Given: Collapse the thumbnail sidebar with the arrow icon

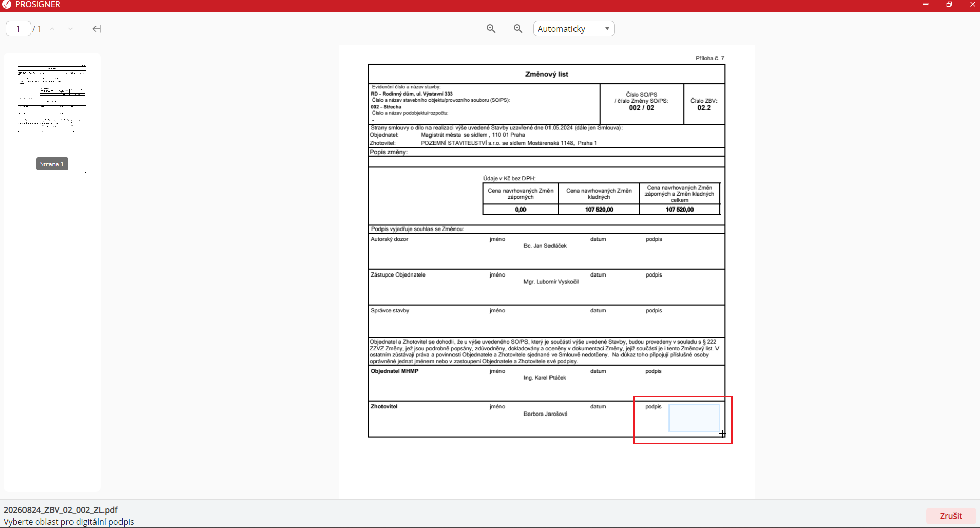Looking at the screenshot, I should 97,29.
